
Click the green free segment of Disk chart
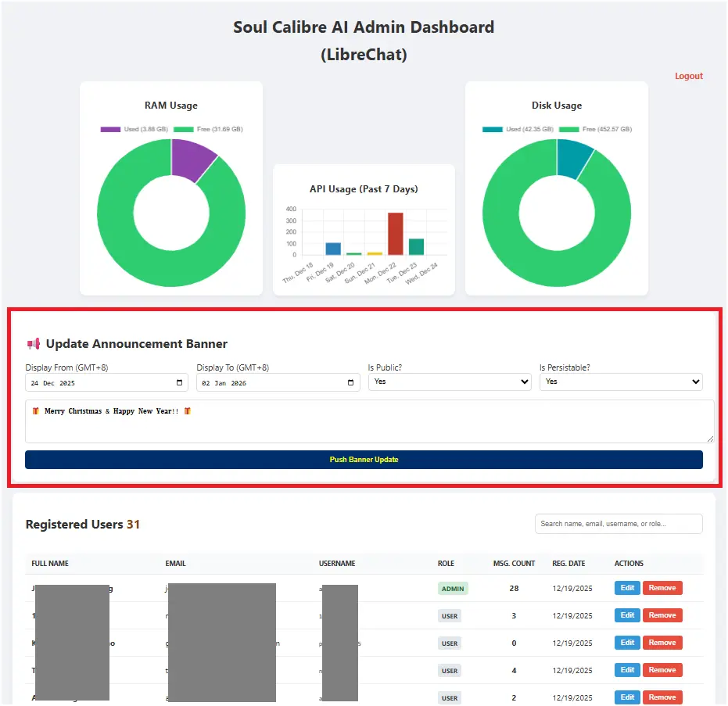539,267
